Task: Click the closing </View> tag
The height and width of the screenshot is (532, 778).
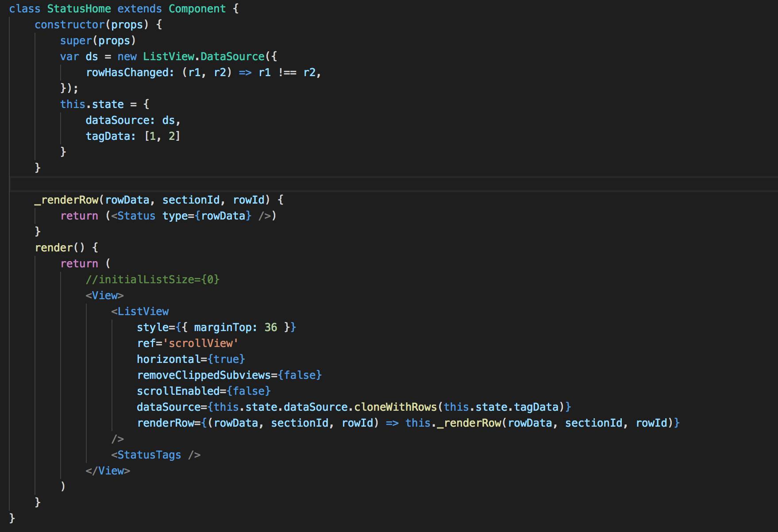Action: pyautogui.click(x=108, y=471)
